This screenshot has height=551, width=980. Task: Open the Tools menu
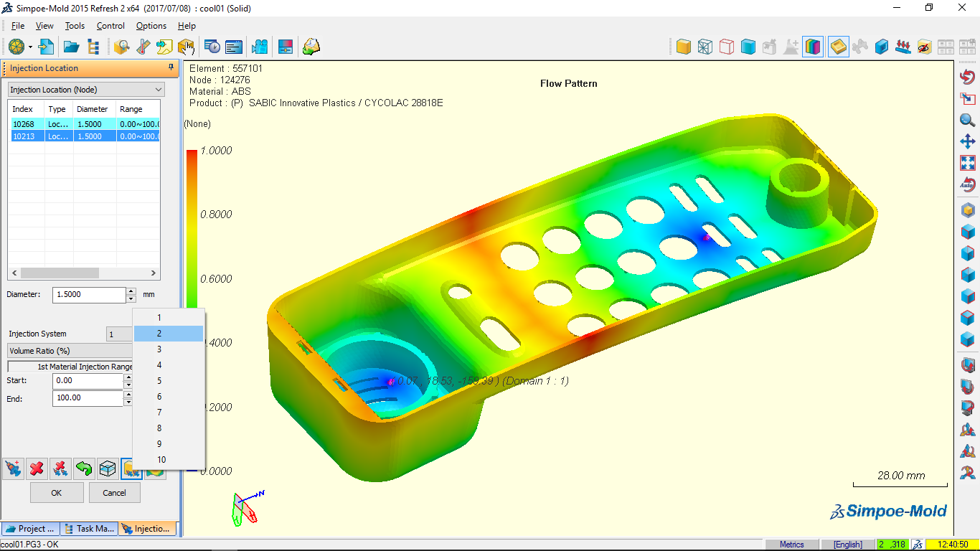pyautogui.click(x=75, y=26)
